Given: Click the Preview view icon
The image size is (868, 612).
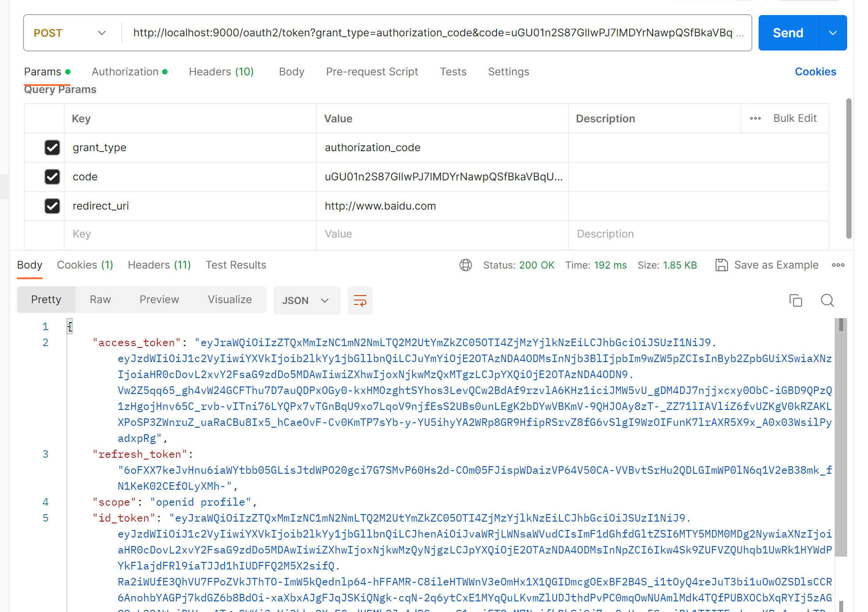Looking at the screenshot, I should (159, 300).
